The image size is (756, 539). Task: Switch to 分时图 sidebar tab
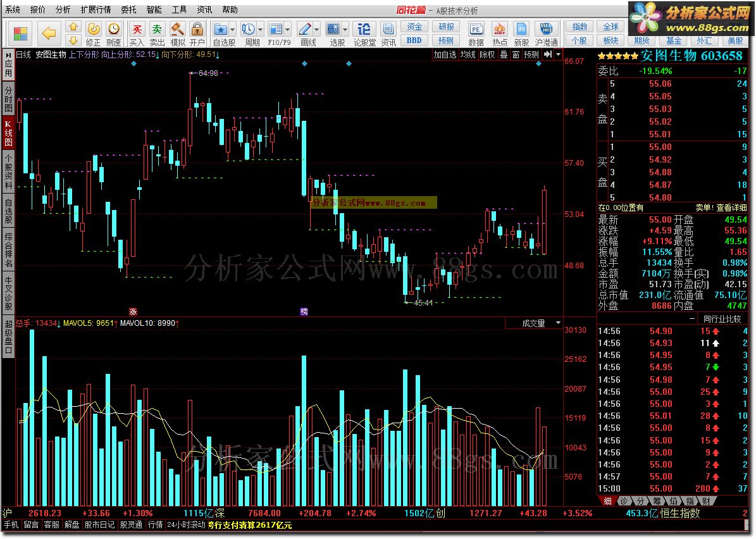pyautogui.click(x=8, y=99)
